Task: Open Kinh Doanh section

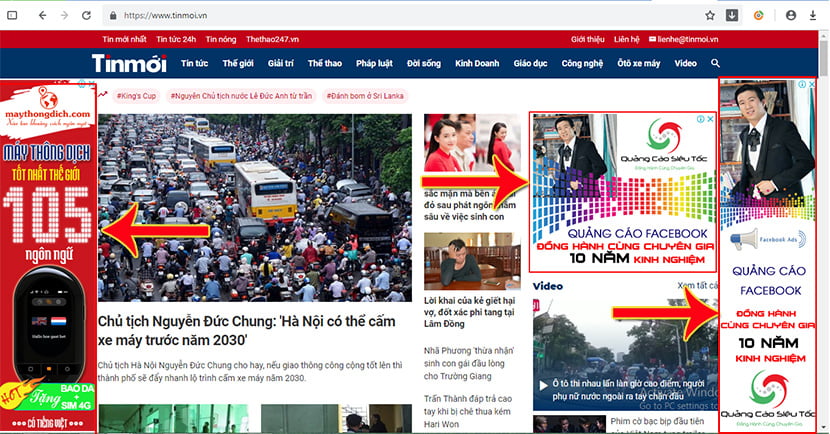Action: [x=477, y=63]
